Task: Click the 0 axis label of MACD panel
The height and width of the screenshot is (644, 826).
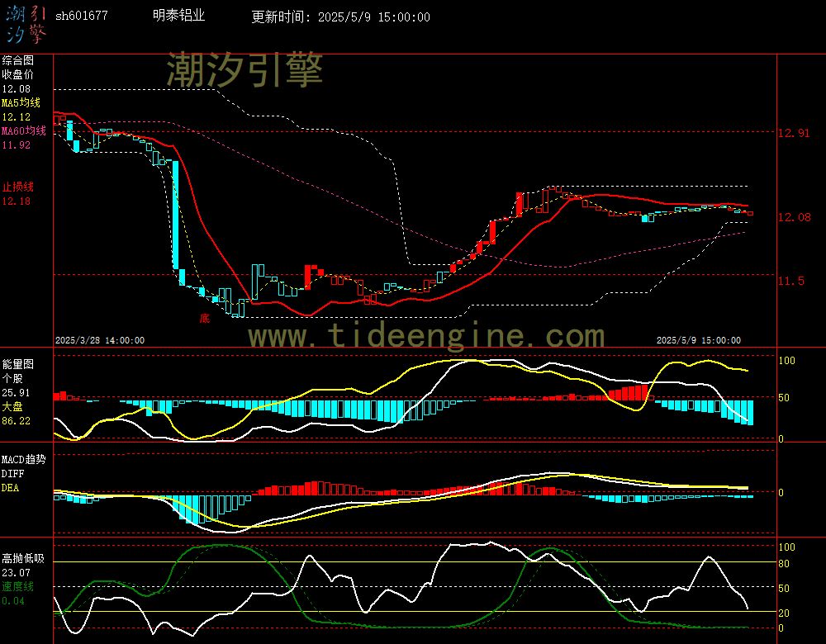Action: (x=781, y=493)
